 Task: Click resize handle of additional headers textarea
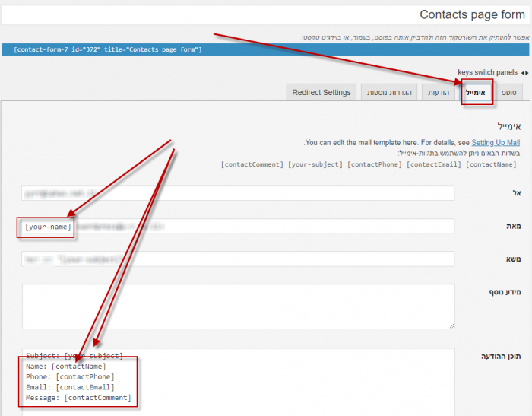click(x=451, y=325)
